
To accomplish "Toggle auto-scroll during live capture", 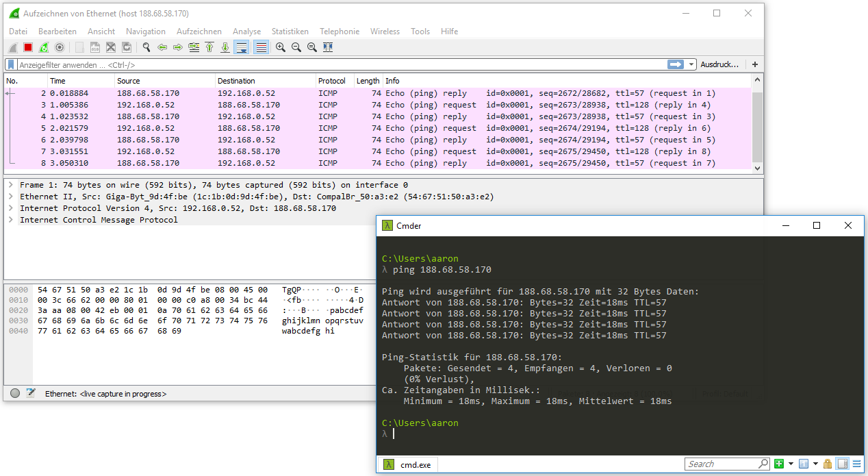I will pos(241,47).
